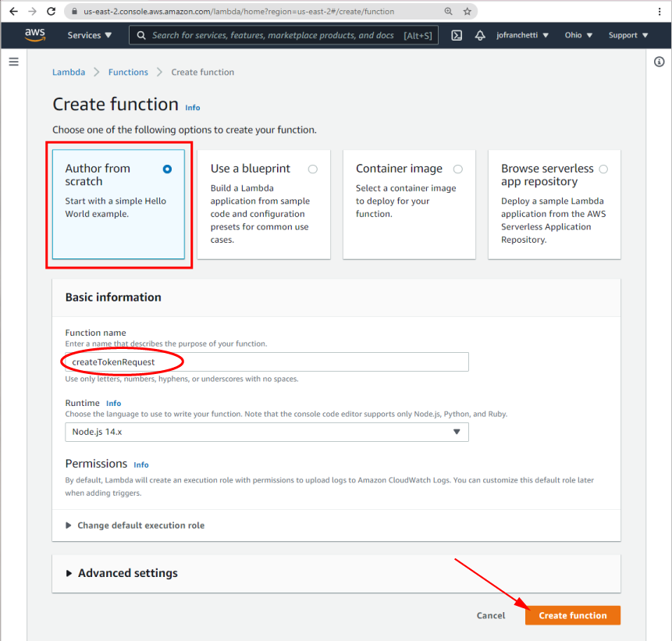Select the Use a blueprint option
Viewport: 672px width, 641px height.
313,169
